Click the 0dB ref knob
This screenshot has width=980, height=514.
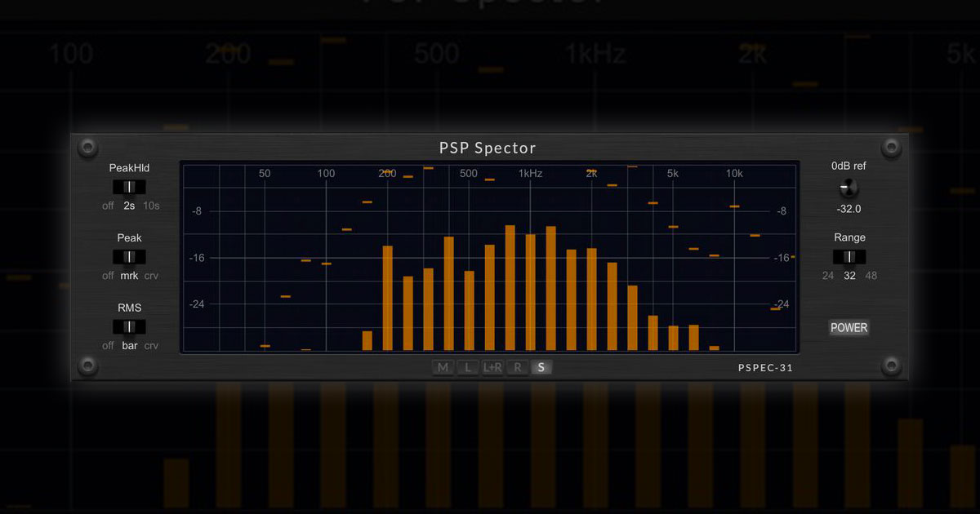click(848, 188)
